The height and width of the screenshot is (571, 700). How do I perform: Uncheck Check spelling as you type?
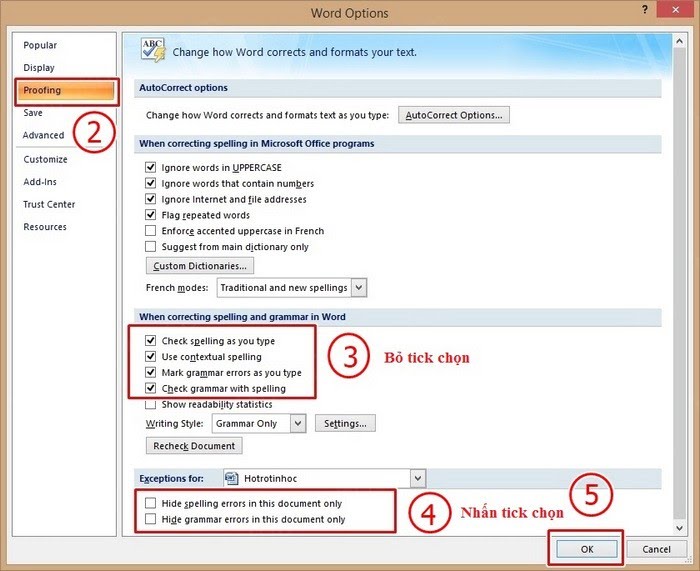[x=151, y=341]
